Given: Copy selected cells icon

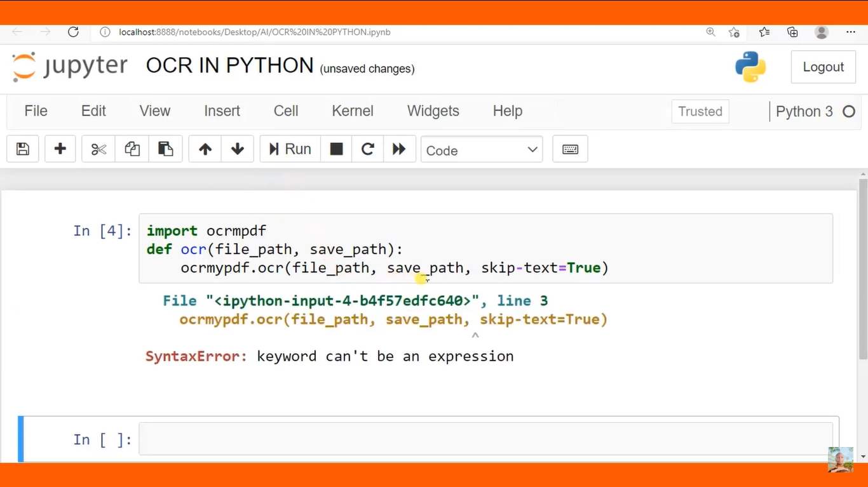Looking at the screenshot, I should click(x=132, y=149).
